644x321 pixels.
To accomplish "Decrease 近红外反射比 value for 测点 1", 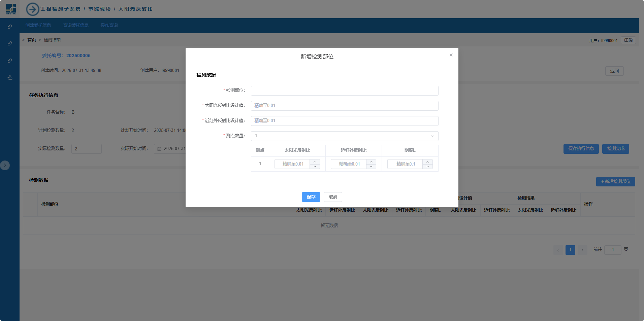I will [371, 167].
